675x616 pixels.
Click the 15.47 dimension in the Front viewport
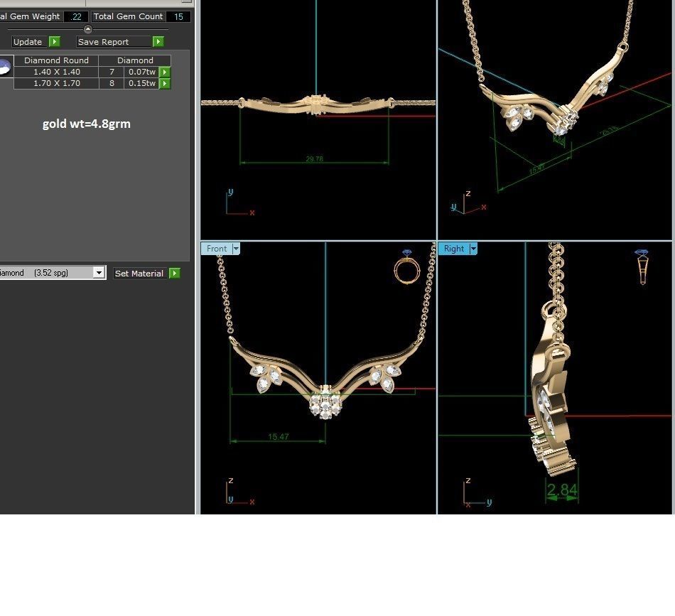click(x=278, y=436)
